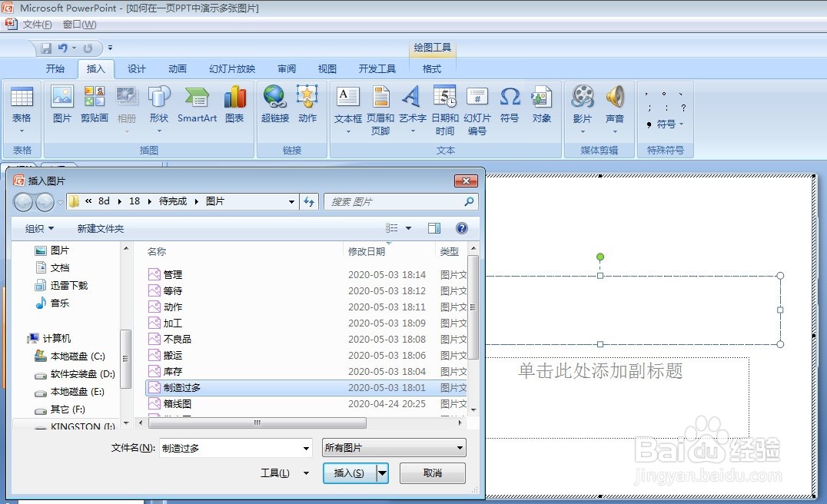
Task: Insert a table from the ribbon
Action: coord(22,109)
